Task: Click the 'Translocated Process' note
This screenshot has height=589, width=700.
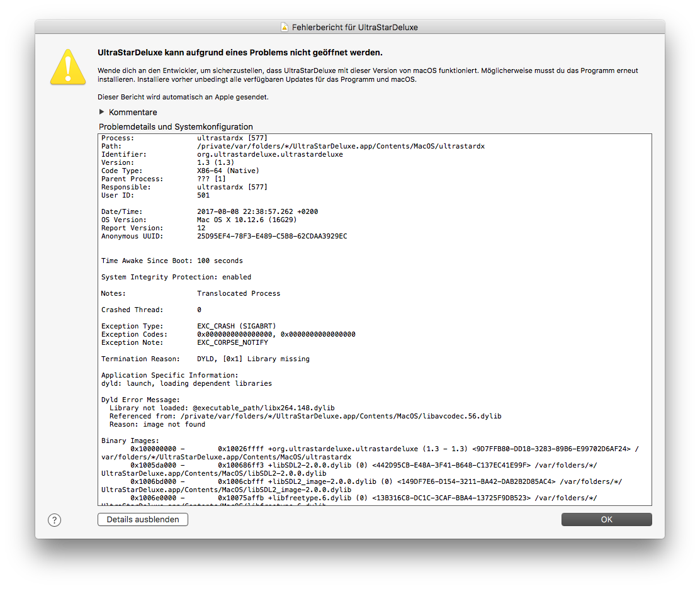Action: tap(239, 293)
